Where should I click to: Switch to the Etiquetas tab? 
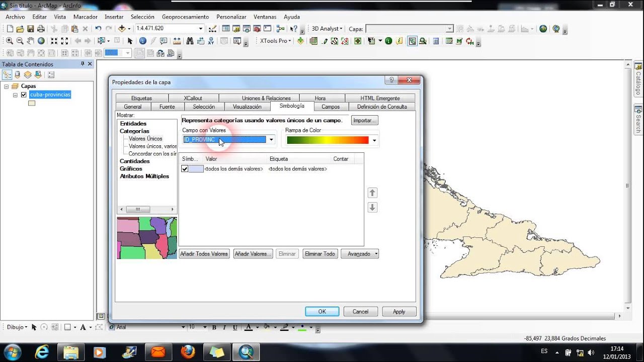(x=141, y=98)
